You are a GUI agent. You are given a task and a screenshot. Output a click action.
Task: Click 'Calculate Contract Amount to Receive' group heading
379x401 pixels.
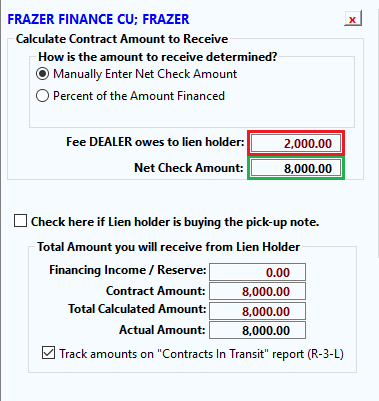[x=122, y=39]
